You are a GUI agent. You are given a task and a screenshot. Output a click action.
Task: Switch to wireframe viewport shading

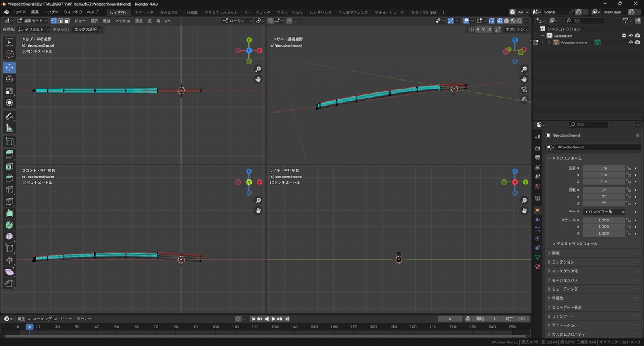(500, 21)
